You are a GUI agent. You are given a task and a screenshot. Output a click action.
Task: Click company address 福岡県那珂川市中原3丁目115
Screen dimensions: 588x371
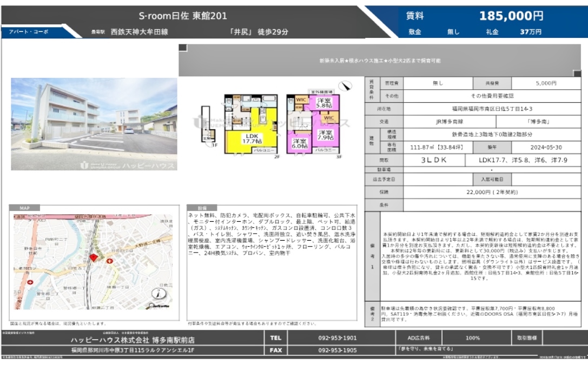click(133, 350)
